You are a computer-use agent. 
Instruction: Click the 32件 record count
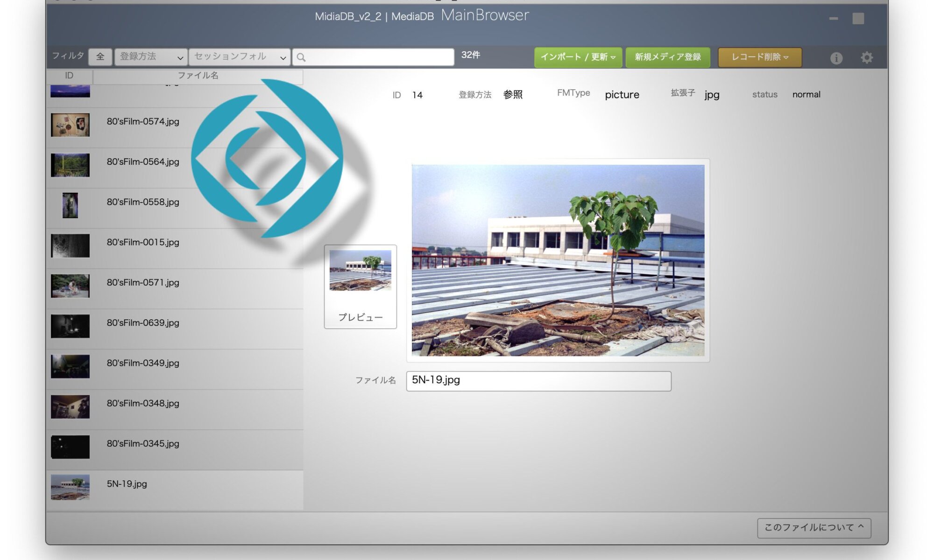[x=471, y=55]
